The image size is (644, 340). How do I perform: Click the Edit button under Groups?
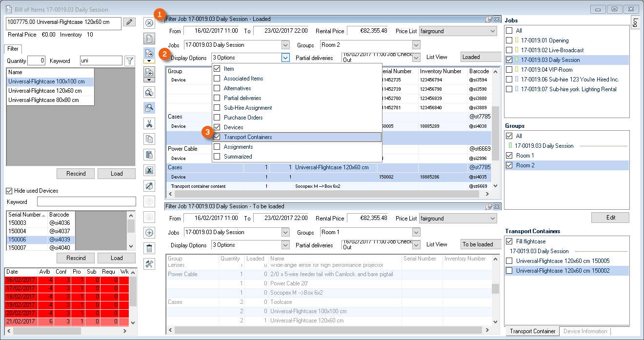(610, 218)
